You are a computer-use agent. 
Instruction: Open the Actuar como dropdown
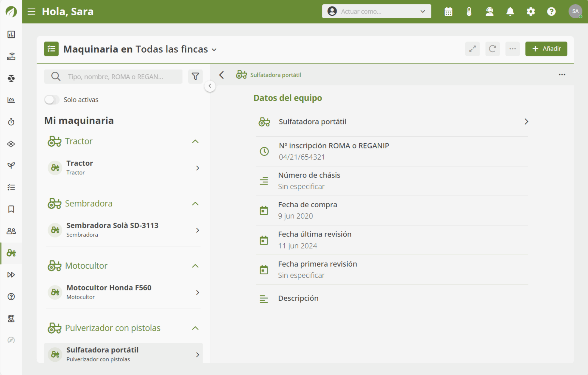point(376,11)
